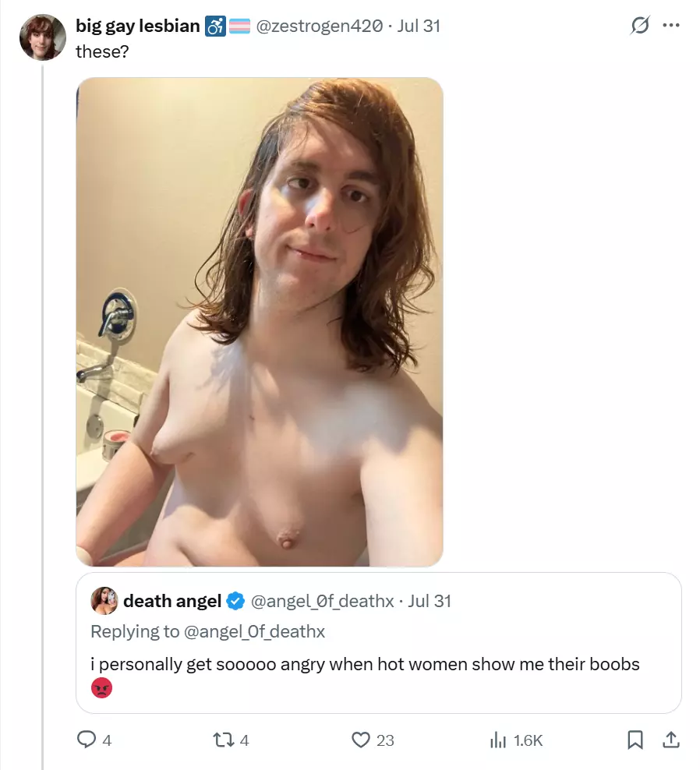Click the blue verified badge

[x=235, y=601]
